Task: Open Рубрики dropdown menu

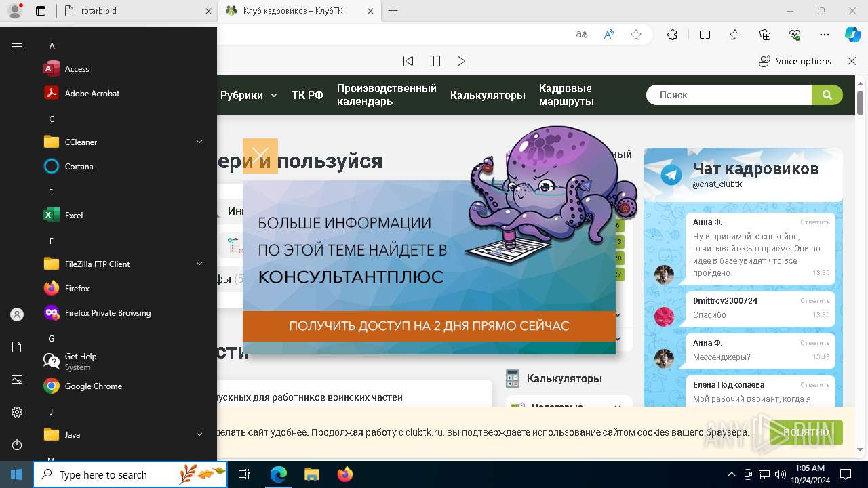Action: tap(248, 95)
